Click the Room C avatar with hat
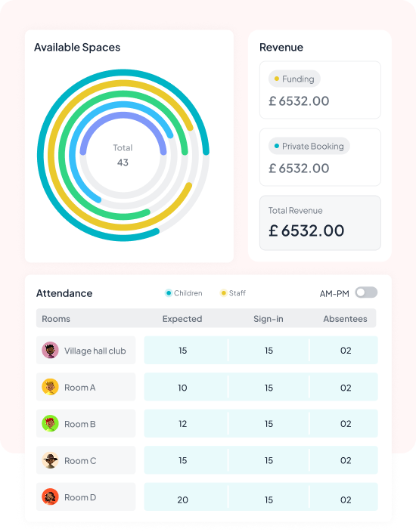Screen dimensions: 416x532 click(50, 460)
